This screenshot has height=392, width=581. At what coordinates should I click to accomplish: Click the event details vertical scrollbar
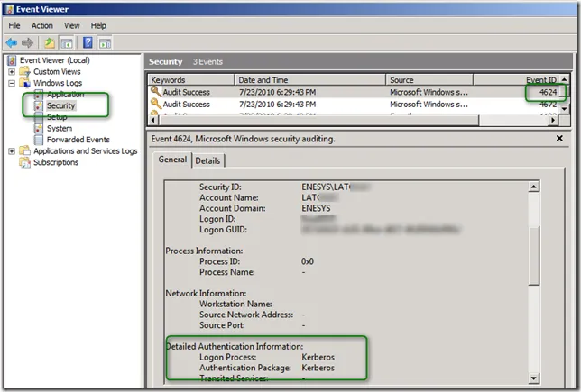tap(534, 270)
